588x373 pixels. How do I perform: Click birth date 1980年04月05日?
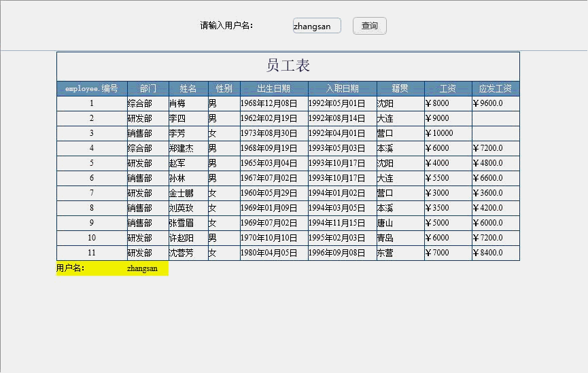(274, 253)
